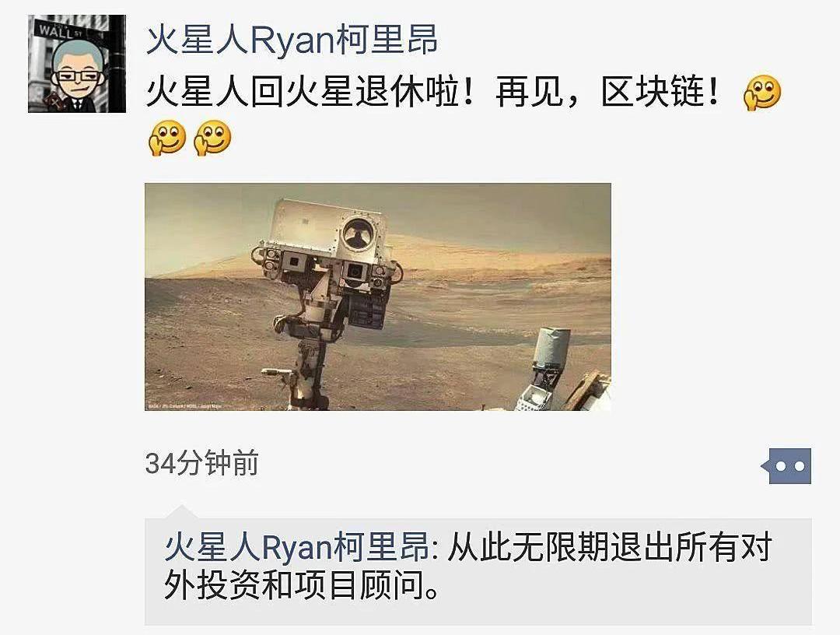Screen dimensions: 840x635
Task: Tap the 34分钟前 timestamp
Action: 202,464
